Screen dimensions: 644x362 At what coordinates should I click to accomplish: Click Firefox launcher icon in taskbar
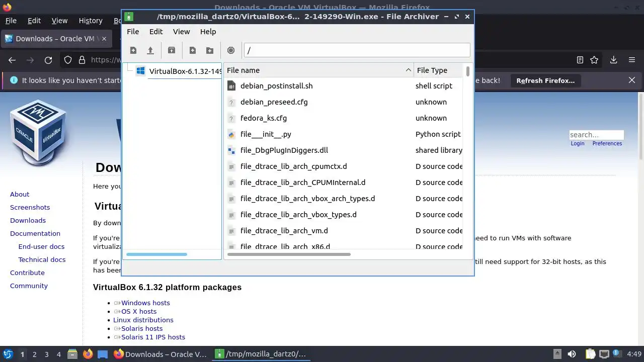point(88,354)
